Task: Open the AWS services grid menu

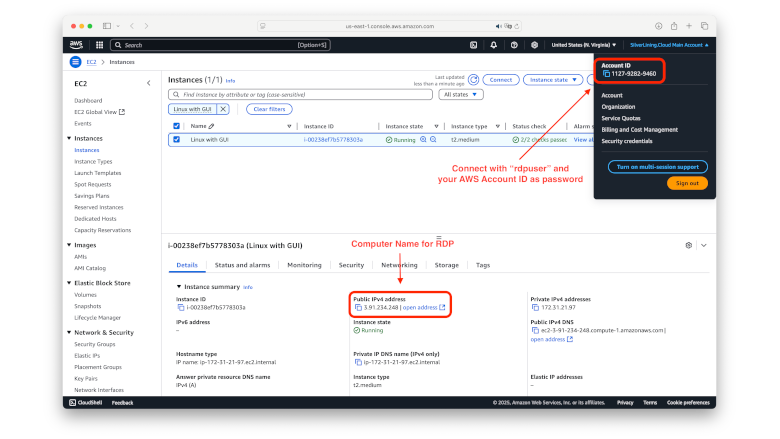Action: pyautogui.click(x=99, y=45)
